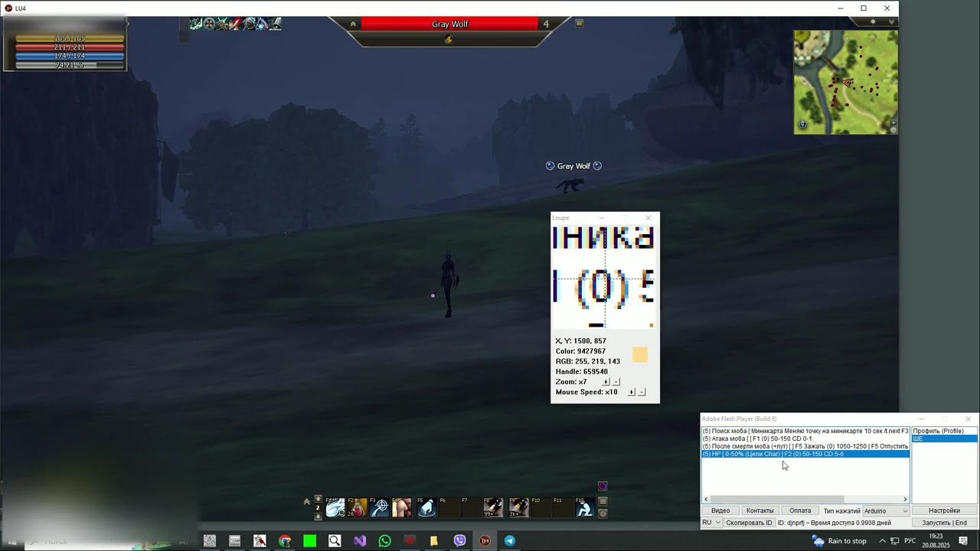Click on the minimap
This screenshot has height=551, width=980.
845,82
